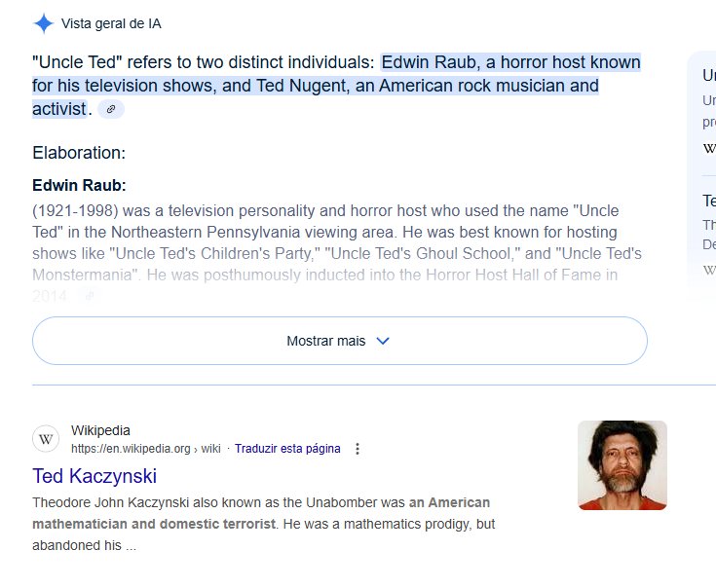Click the Ted Kaczynski photo thumbnail
The height and width of the screenshot is (588, 716).
622,465
